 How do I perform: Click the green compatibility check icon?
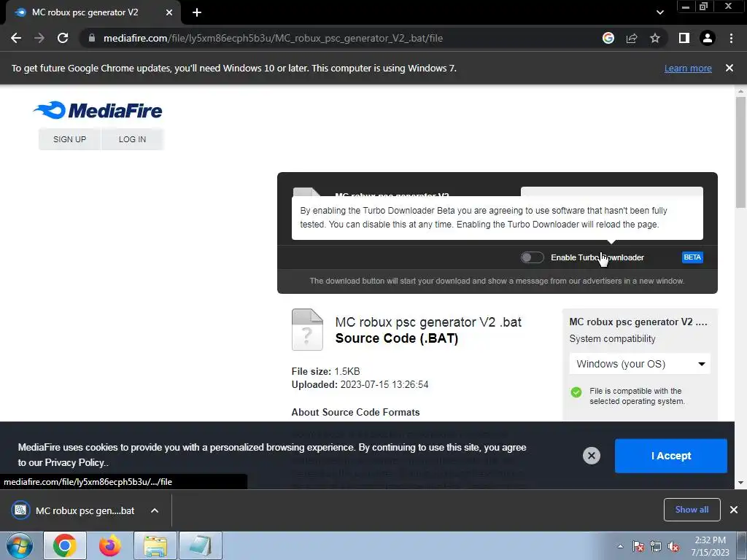[576, 392]
